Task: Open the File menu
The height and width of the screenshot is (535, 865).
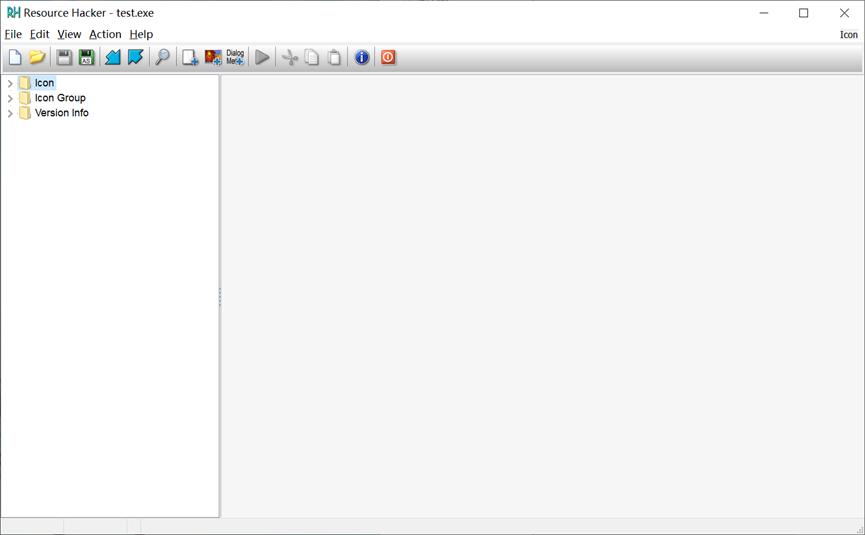Action: pyautogui.click(x=13, y=34)
